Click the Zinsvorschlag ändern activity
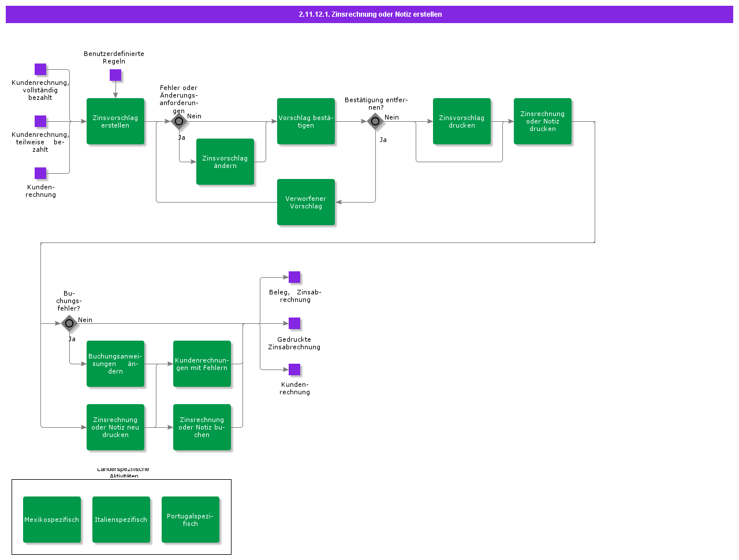Viewport: 739px width, 560px height. click(225, 162)
